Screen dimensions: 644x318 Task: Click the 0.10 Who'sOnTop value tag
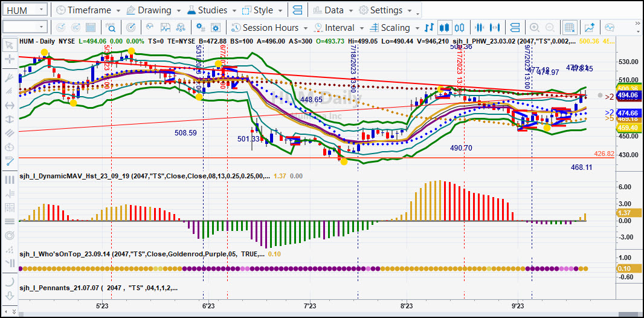[x=628, y=268]
